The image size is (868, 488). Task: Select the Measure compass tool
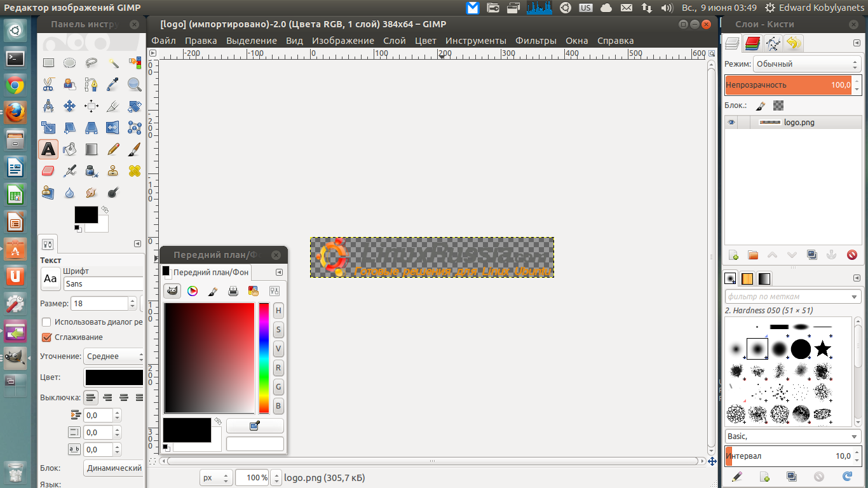(x=48, y=106)
